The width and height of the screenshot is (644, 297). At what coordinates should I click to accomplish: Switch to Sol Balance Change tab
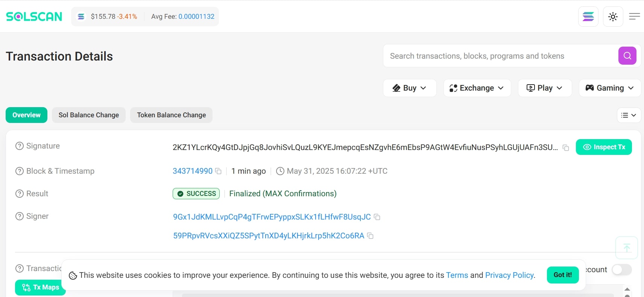point(89,115)
